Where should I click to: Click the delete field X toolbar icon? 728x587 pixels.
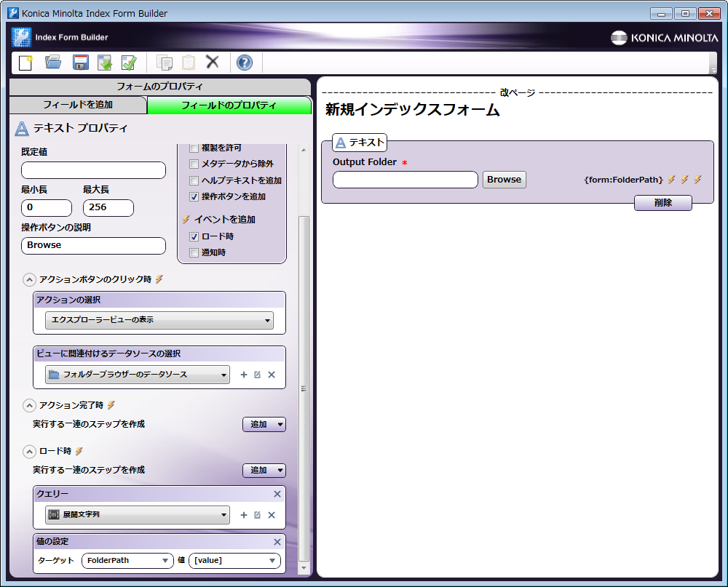(213, 63)
